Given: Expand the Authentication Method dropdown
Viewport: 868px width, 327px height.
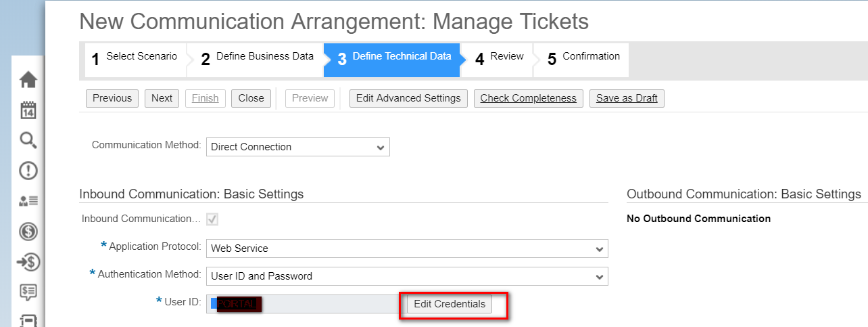Looking at the screenshot, I should (406, 276).
